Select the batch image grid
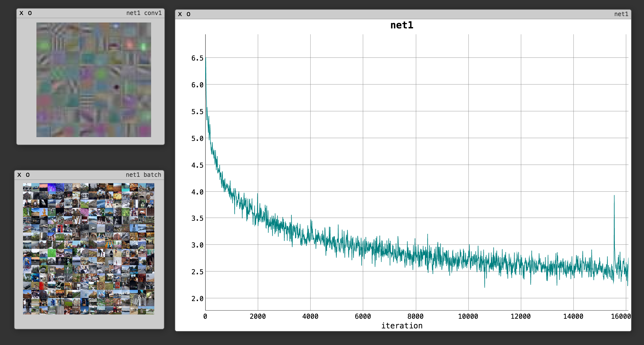The height and width of the screenshot is (345, 644). coord(89,249)
